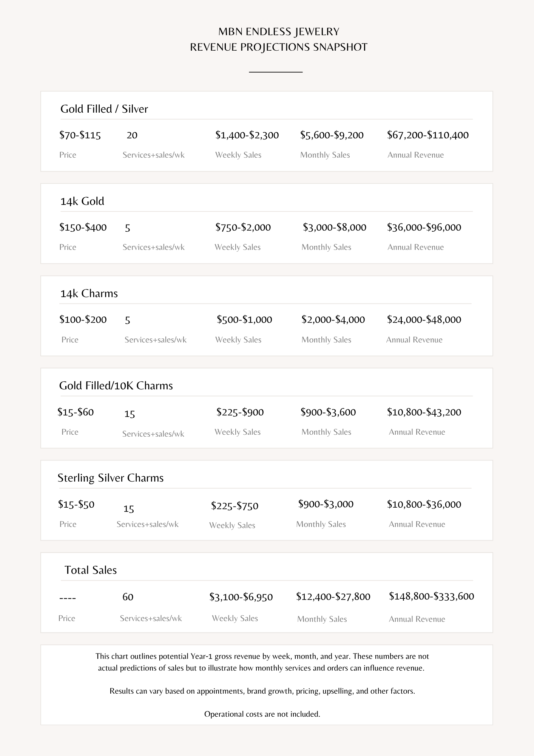Click the $3,000-$8,000 monthly sales value

click(x=335, y=227)
